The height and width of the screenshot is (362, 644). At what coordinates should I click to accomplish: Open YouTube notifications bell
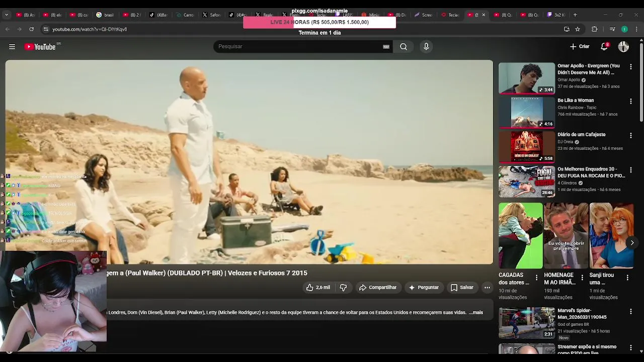[x=604, y=47]
